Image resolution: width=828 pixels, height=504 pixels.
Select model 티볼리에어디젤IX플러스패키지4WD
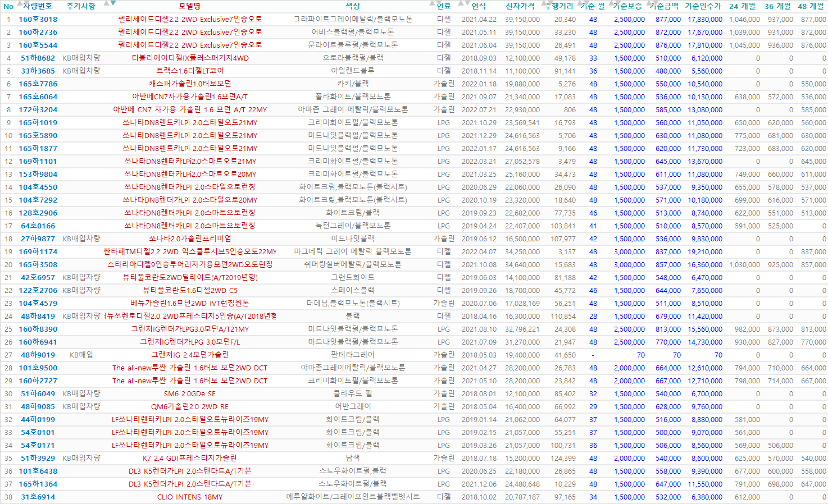190,58
